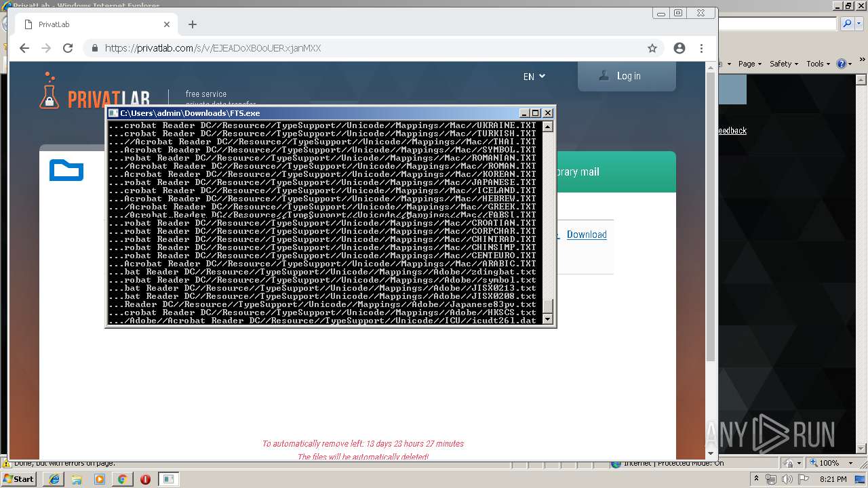The height and width of the screenshot is (488, 868).
Task: Click the console scrollbar thumb
Action: pos(547,306)
